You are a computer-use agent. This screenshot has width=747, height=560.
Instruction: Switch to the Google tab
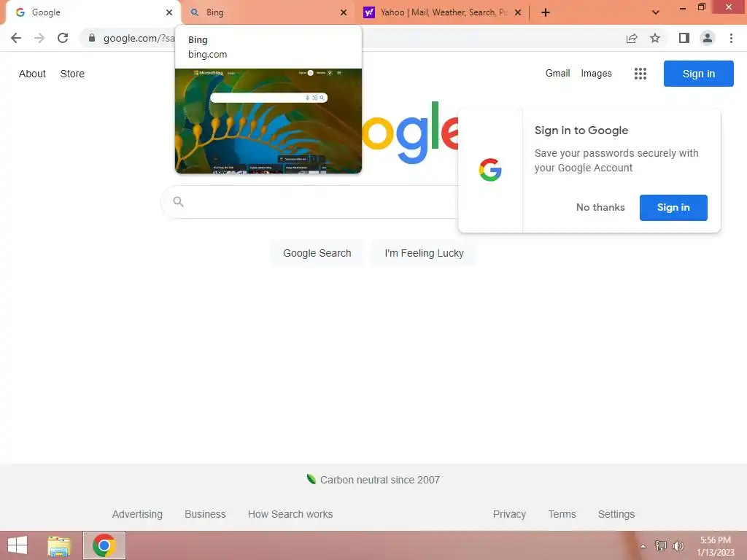coord(90,12)
